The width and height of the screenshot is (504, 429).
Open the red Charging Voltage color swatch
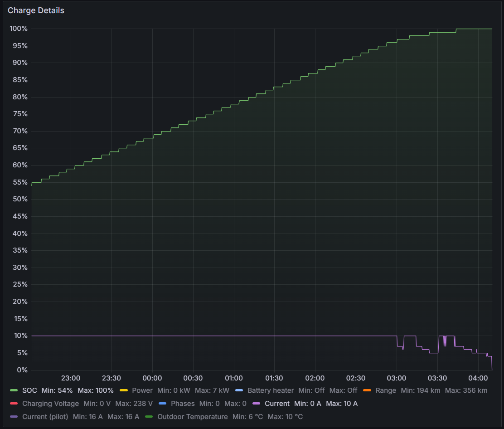(x=14, y=404)
